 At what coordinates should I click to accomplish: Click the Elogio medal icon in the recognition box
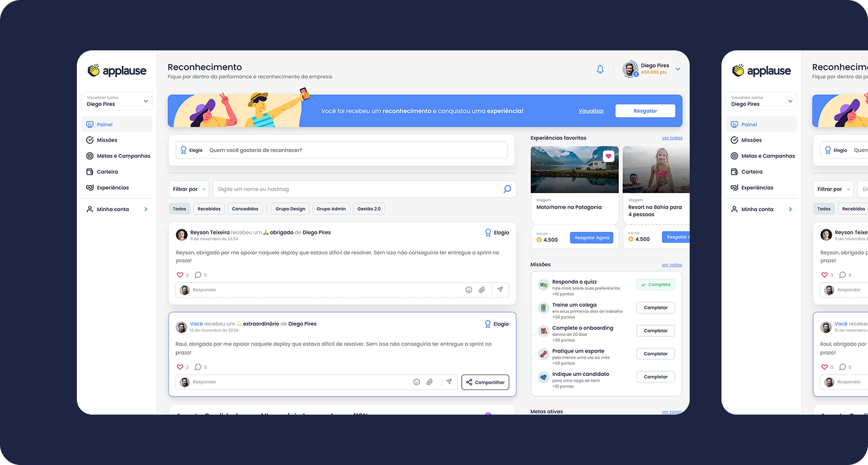(183, 150)
